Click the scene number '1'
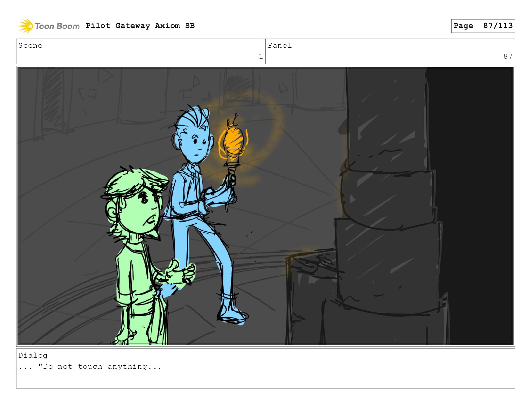 [x=261, y=56]
